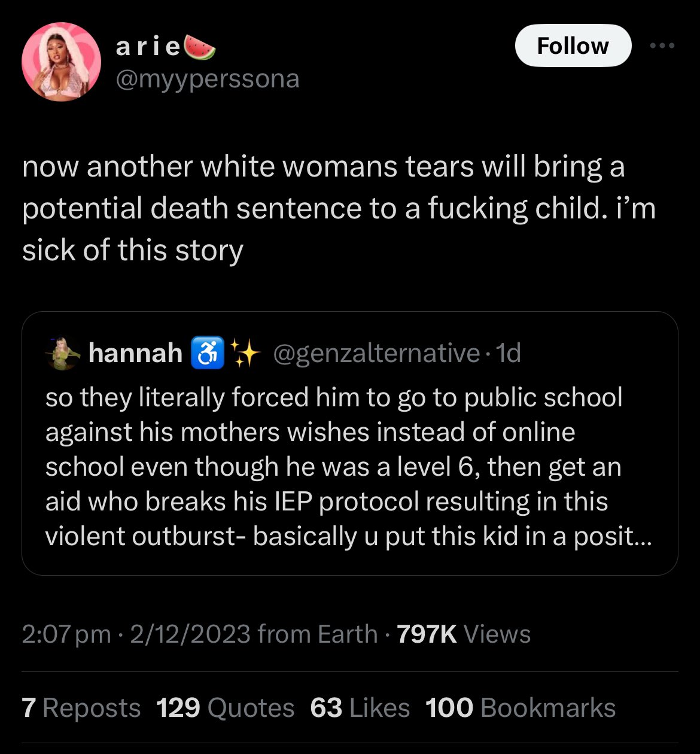View the 797K Views analytics
Viewport: 700px width, 754px height.
point(464,634)
